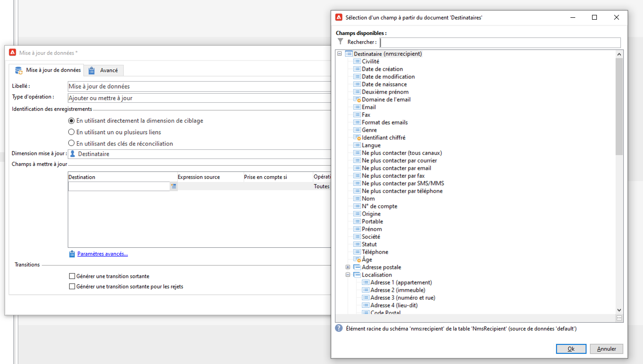Select 'En utilisant des clés de réconciliation' option
The height and width of the screenshot is (364, 643).
[71, 143]
